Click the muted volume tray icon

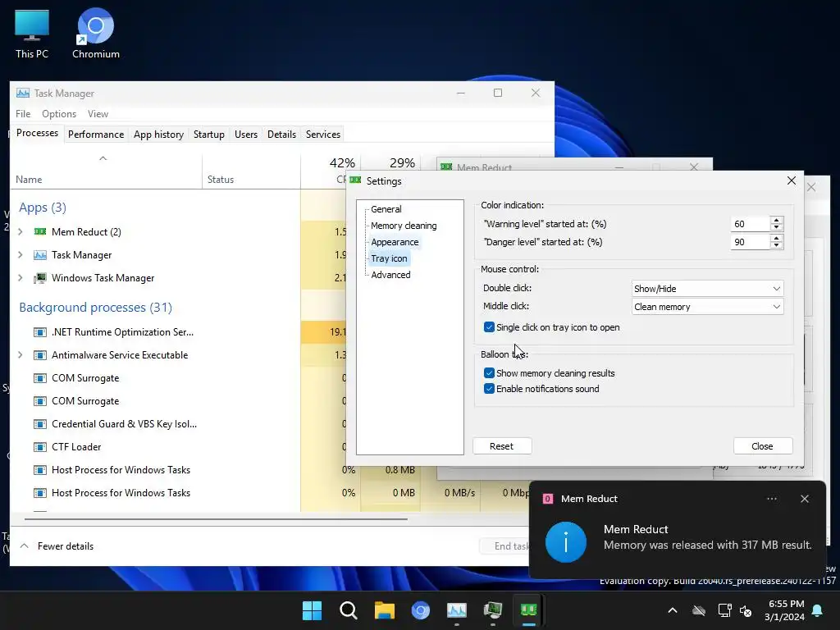(746, 610)
